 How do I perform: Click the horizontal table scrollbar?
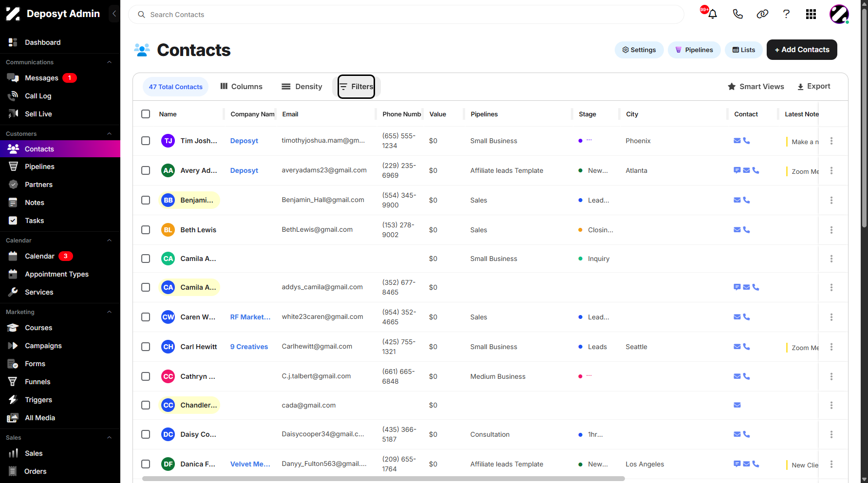(383, 479)
